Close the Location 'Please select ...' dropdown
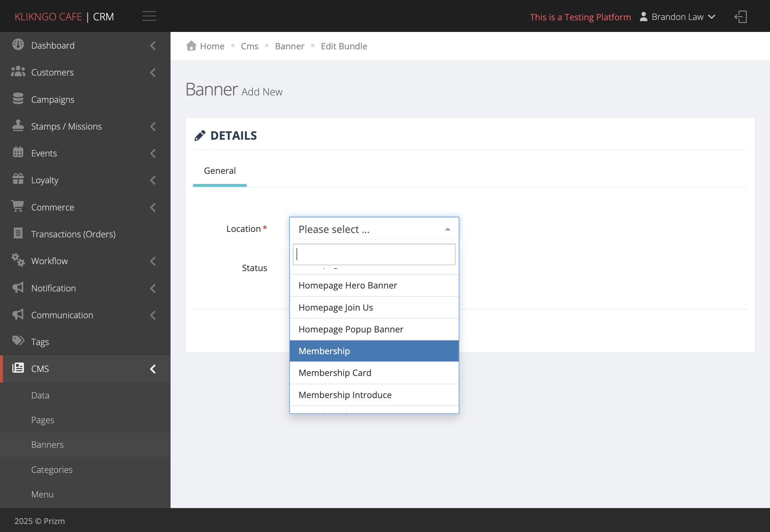Viewport: 770px width, 532px height. coord(374,229)
